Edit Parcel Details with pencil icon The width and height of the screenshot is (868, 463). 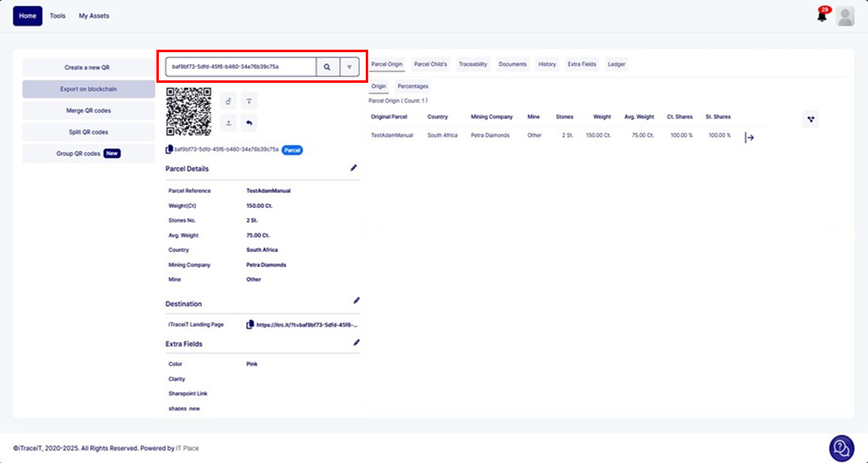354,168
